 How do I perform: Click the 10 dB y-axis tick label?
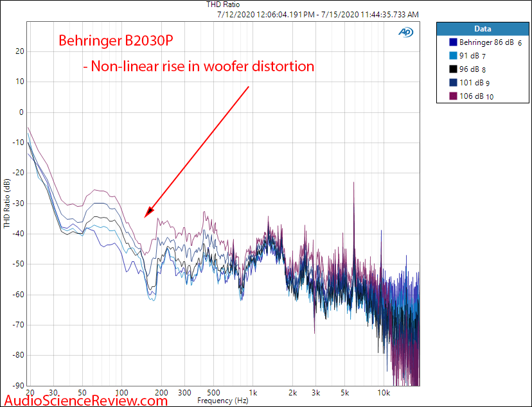20,82
